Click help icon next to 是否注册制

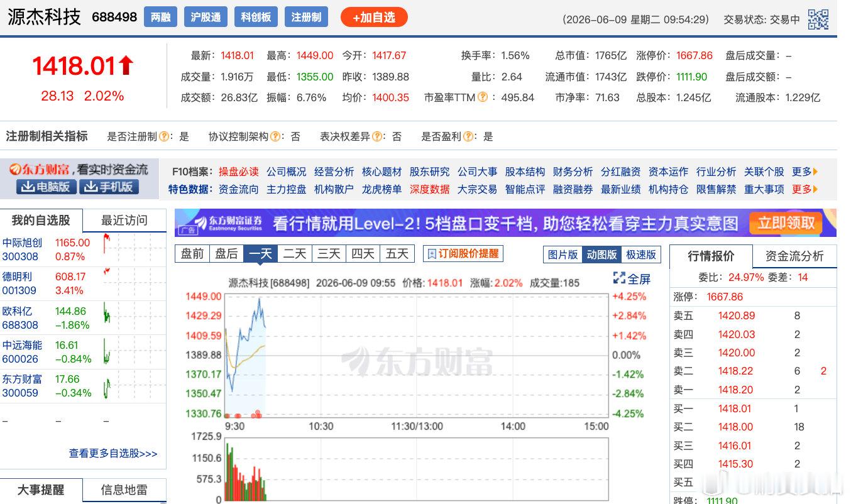(x=164, y=136)
